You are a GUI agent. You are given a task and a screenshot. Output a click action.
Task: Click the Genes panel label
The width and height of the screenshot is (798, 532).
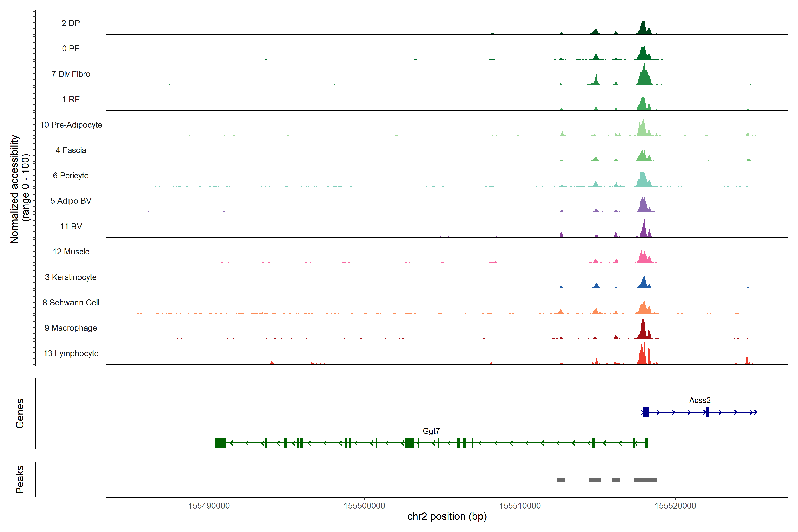click(20, 414)
